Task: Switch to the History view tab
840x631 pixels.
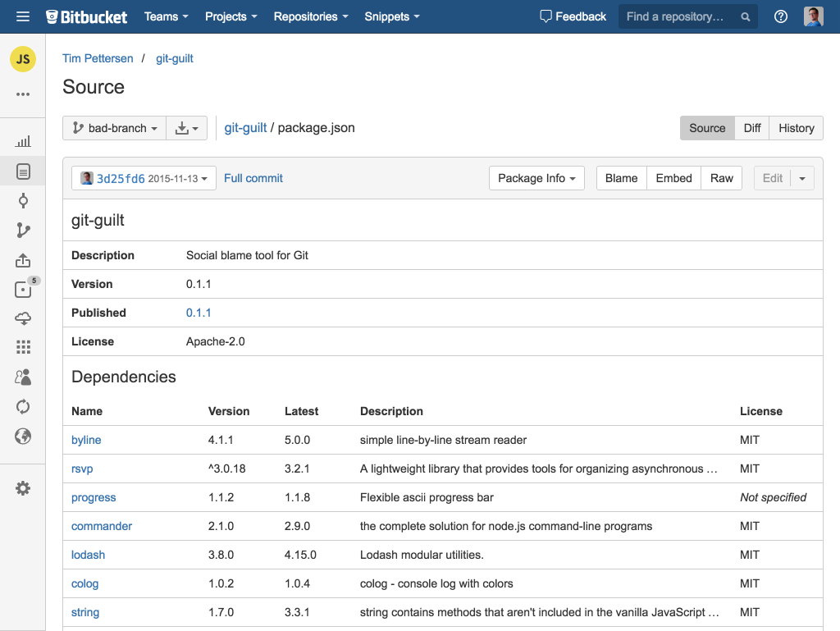Action: point(796,128)
